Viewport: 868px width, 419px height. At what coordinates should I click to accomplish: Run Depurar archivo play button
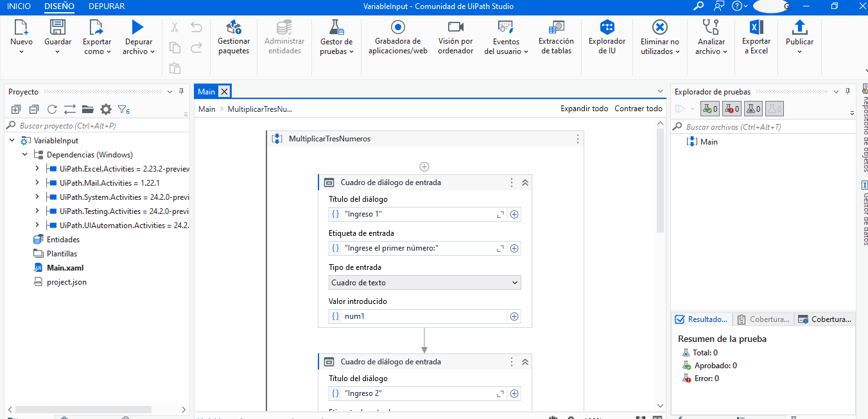point(138,27)
